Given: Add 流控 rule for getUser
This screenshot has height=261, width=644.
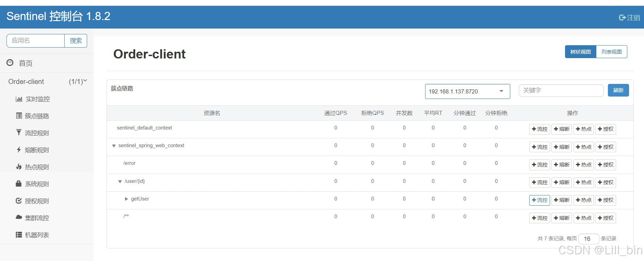Looking at the screenshot, I should tap(540, 200).
